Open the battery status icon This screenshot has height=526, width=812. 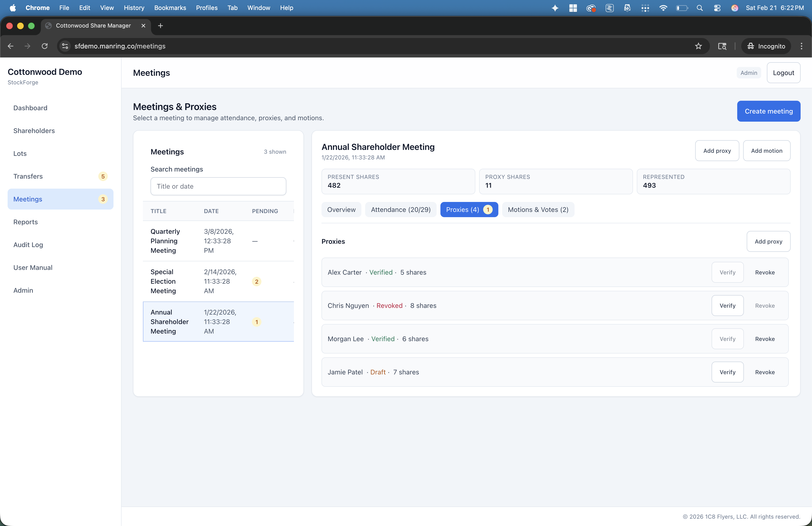click(681, 8)
